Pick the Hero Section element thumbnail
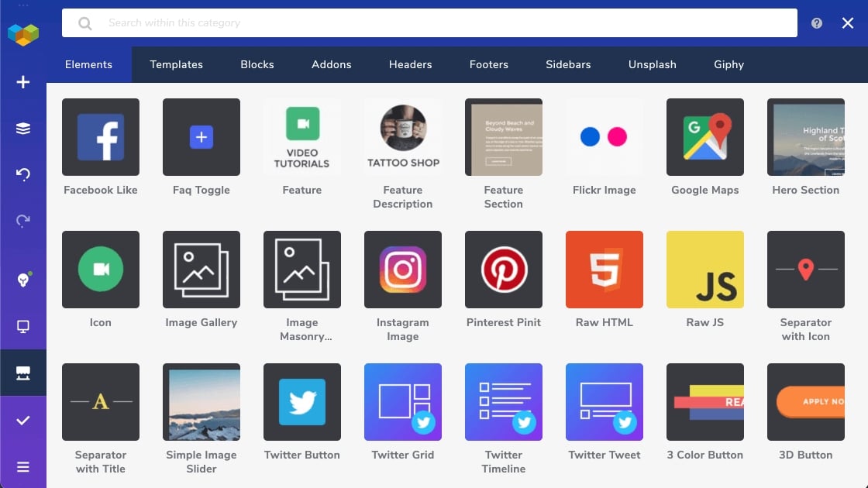 (x=806, y=137)
